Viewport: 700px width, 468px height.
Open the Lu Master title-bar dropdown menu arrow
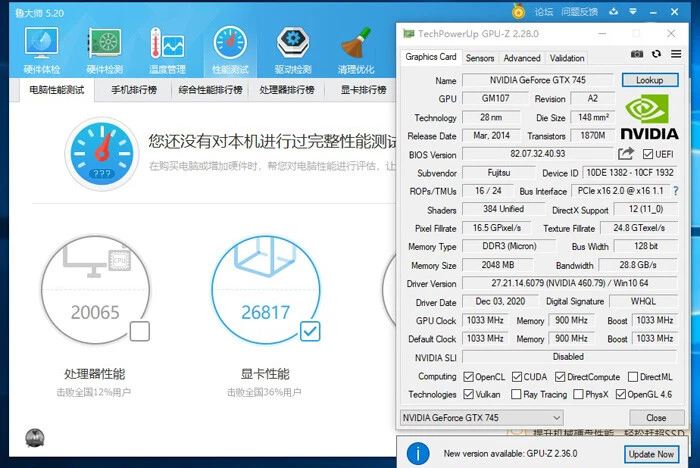click(633, 12)
